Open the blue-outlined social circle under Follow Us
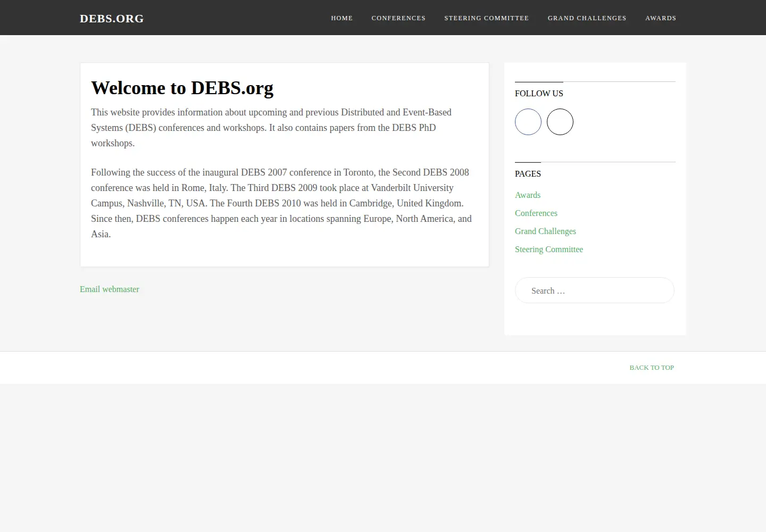This screenshot has height=532, width=766. 528,122
